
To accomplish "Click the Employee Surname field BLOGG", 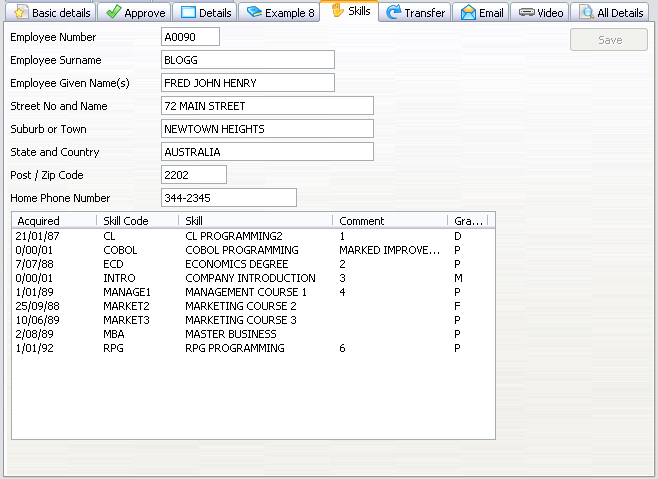I will coord(248,60).
